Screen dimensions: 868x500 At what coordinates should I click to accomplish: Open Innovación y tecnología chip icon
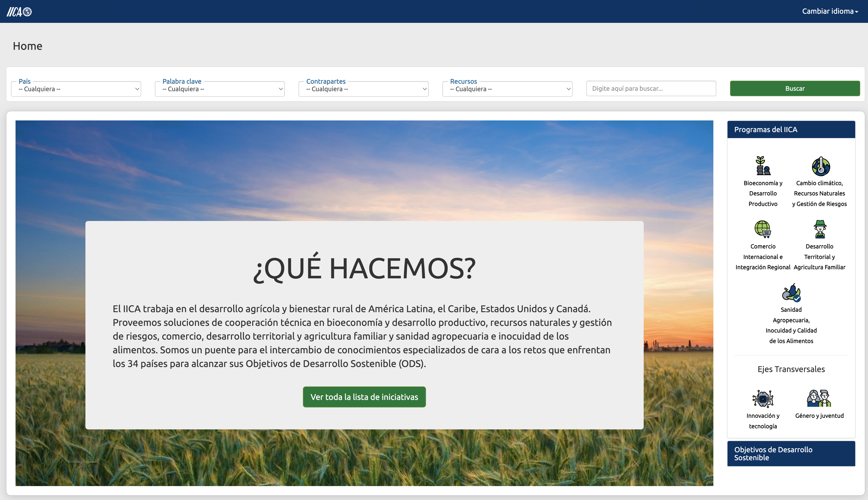763,398
